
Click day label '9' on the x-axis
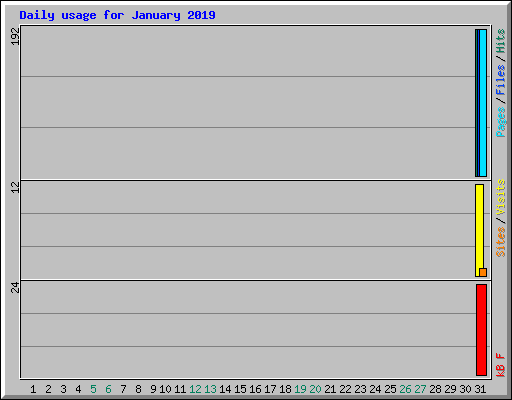tap(153, 389)
